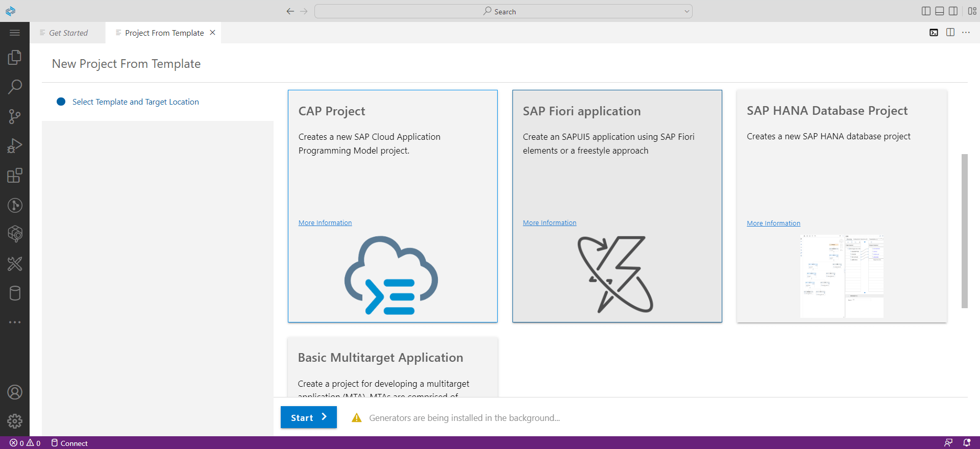The width and height of the screenshot is (980, 449).
Task: Select the SAP Fiori application card
Action: pos(617,206)
